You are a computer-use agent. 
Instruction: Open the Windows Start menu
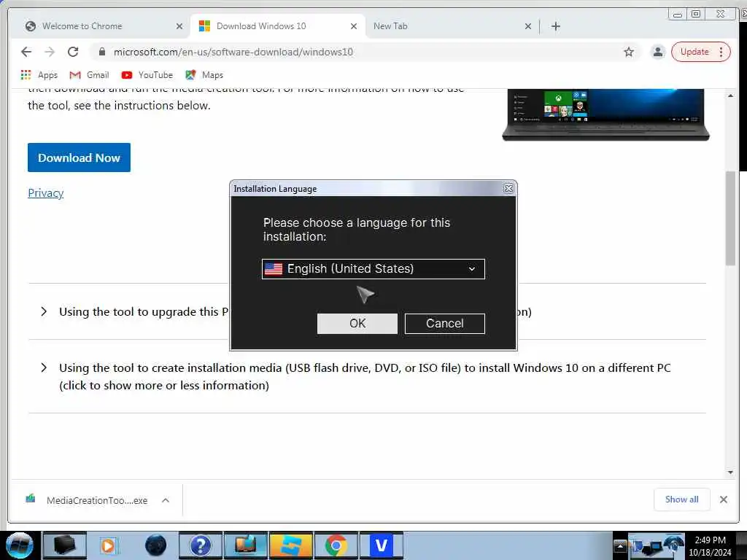click(x=19, y=545)
